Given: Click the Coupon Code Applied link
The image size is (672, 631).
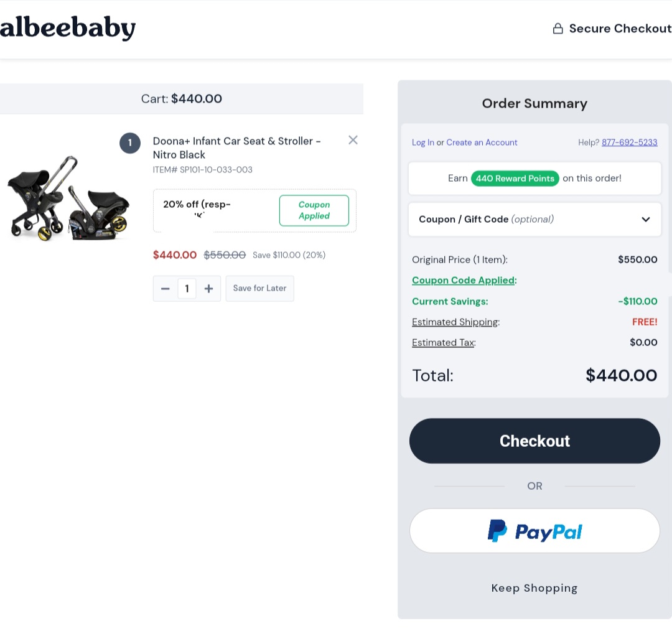Looking at the screenshot, I should coord(463,281).
